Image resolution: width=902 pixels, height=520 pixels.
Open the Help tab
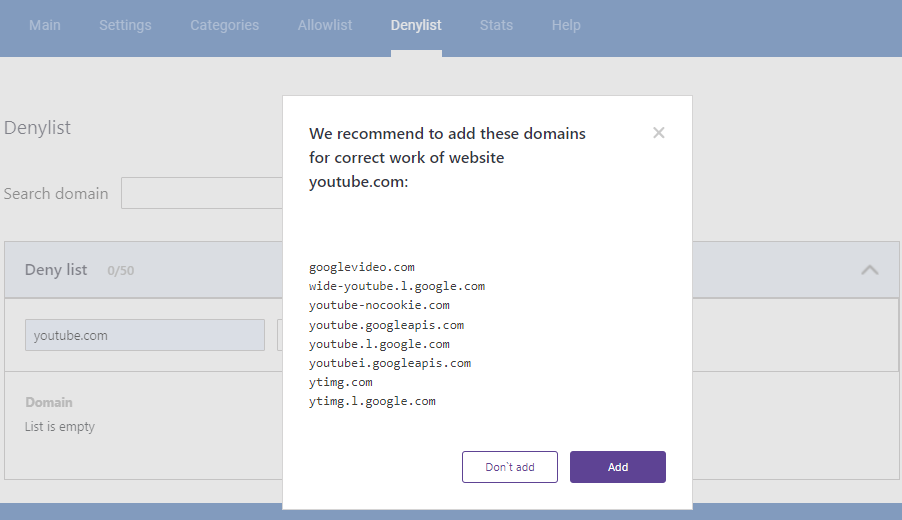click(566, 25)
